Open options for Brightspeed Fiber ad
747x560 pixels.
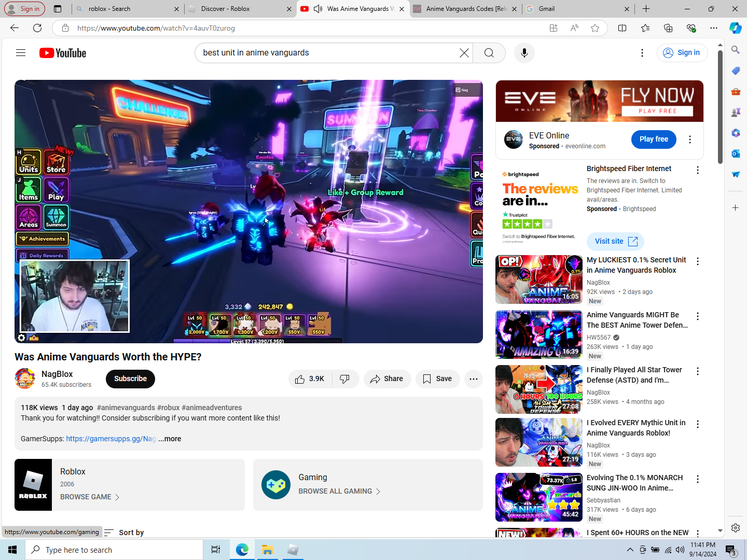point(698,170)
